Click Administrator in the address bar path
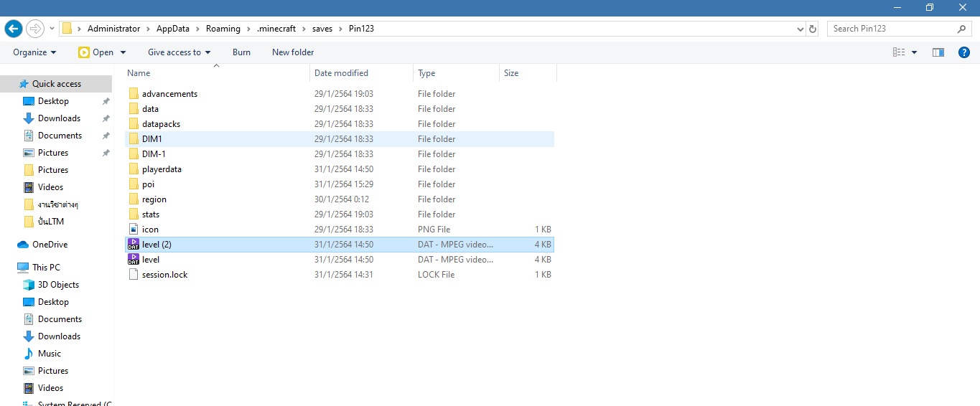The image size is (980, 406). coord(113,29)
